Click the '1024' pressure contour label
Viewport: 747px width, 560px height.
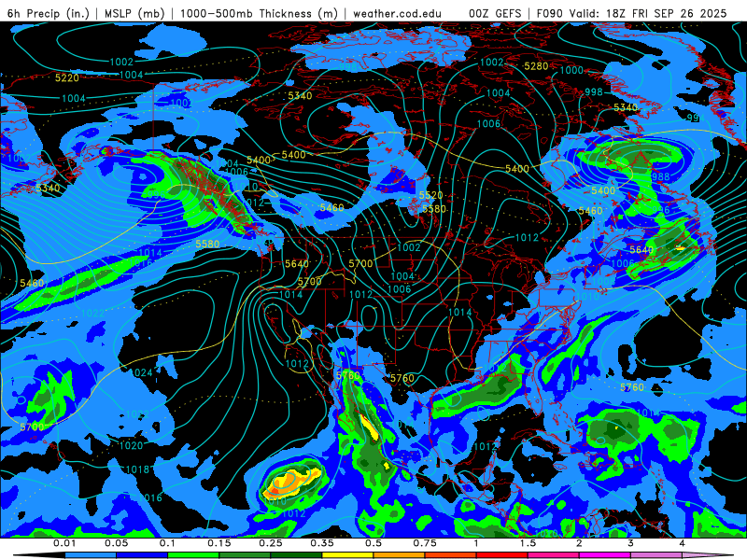click(x=142, y=372)
